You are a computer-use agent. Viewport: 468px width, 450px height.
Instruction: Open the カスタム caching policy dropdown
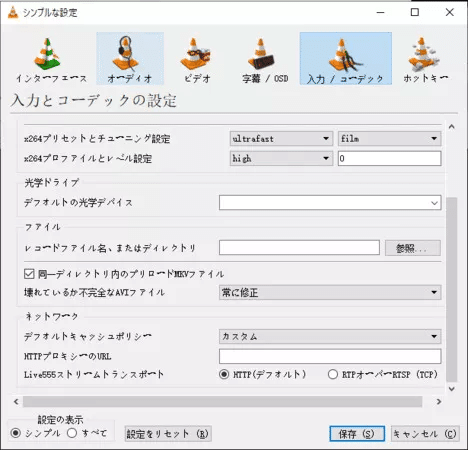330,336
